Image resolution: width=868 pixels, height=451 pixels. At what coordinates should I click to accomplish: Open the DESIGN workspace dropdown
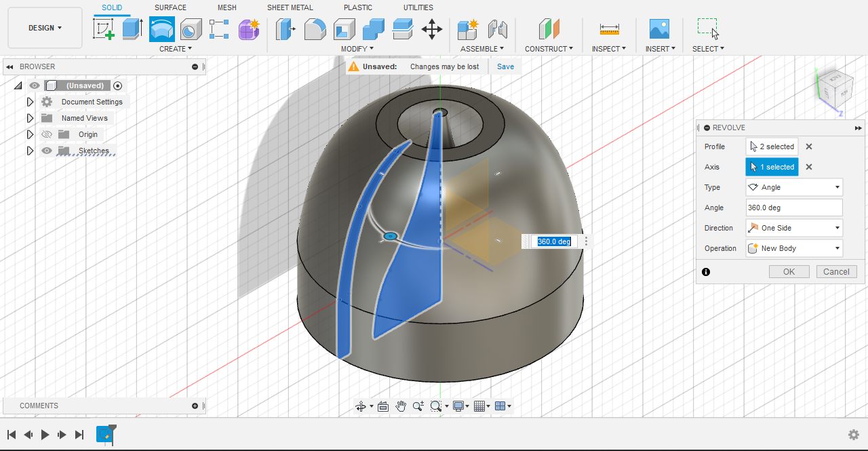[45, 28]
